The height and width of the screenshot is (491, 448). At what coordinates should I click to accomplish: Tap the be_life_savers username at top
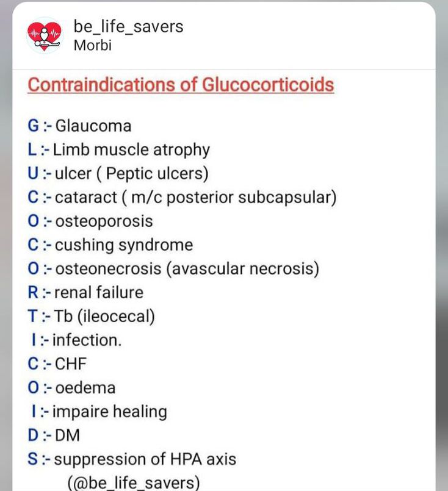[x=128, y=26]
